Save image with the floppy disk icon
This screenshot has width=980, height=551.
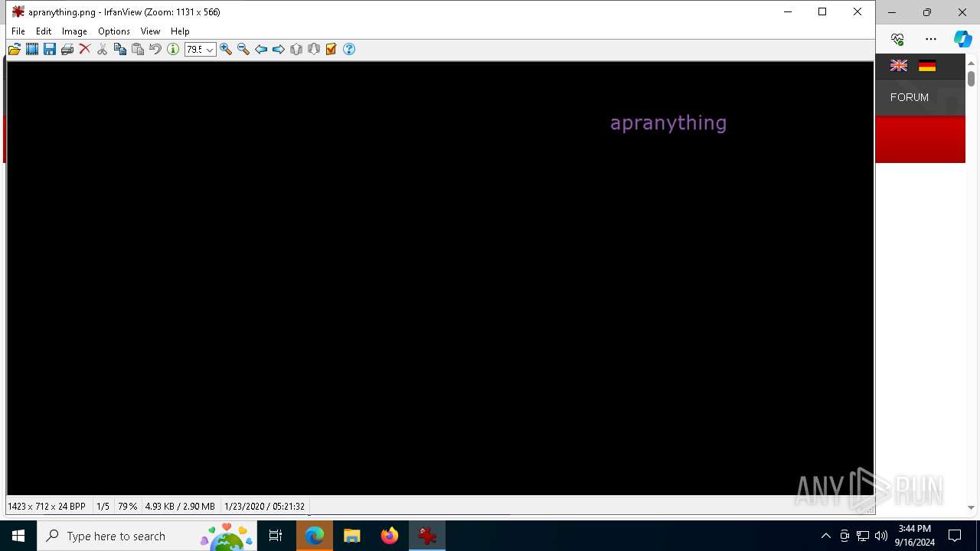click(49, 49)
